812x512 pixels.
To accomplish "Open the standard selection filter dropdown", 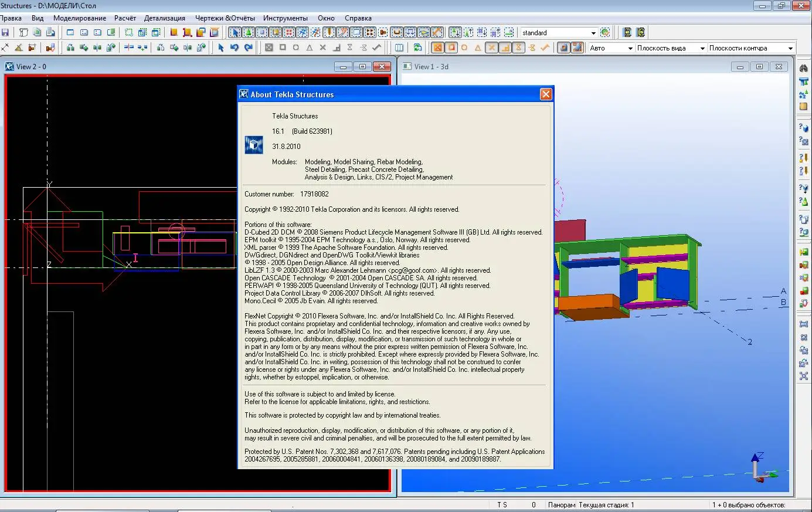I will point(593,33).
